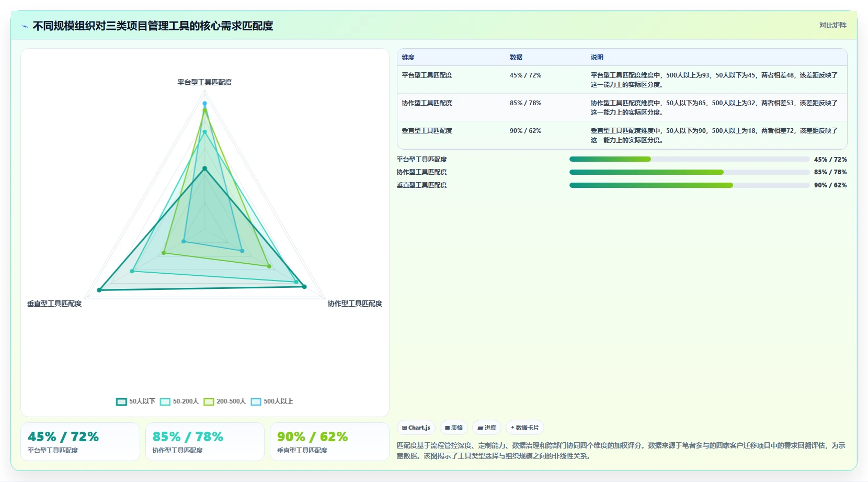Click the footnote paragraph starting 匹配度基于
This screenshot has width=868, height=482.
[621, 451]
